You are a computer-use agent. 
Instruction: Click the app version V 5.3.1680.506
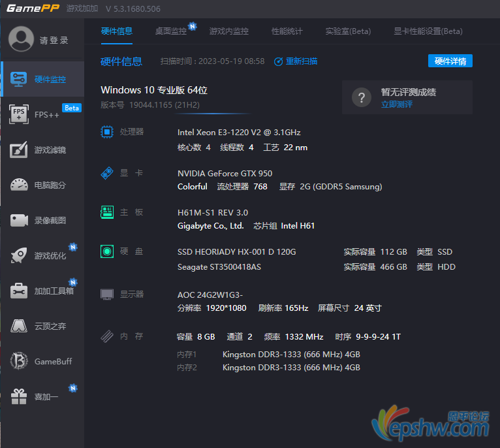[133, 8]
